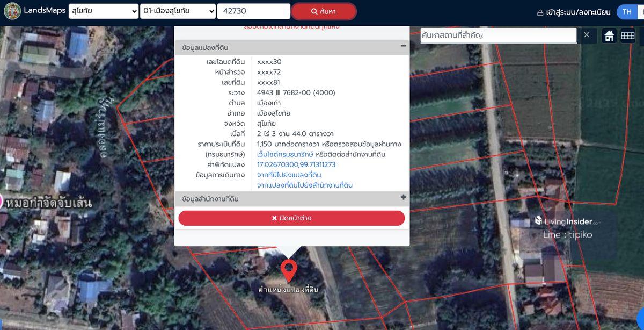
Task: Collapse the ข้อมูลแปลงที่ดิน section with minus
Action: (x=404, y=46)
